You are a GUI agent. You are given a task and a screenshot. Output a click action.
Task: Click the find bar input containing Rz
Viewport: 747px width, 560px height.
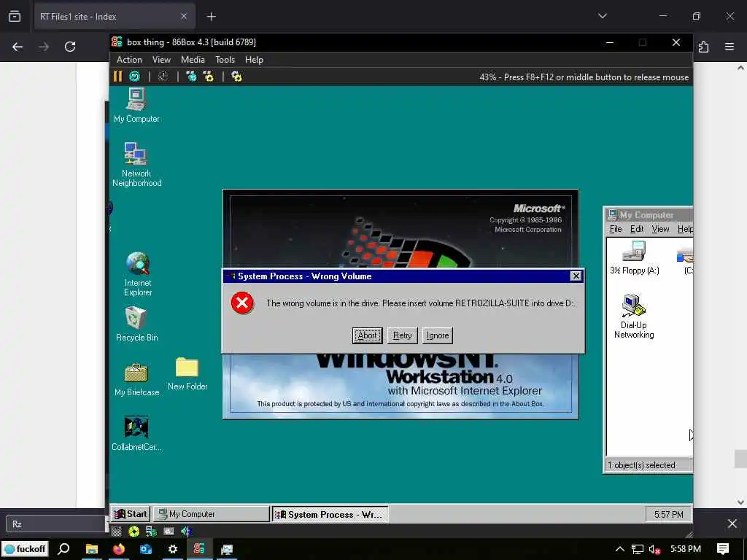[x=56, y=524]
